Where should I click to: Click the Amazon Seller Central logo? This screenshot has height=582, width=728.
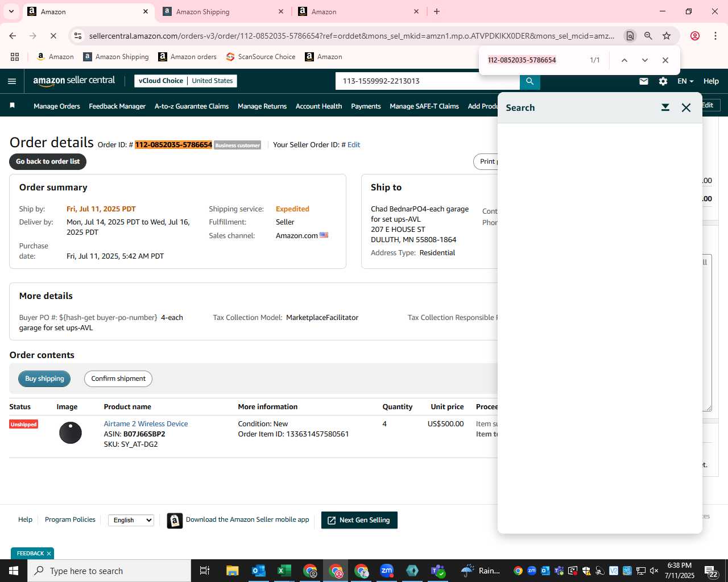74,81
